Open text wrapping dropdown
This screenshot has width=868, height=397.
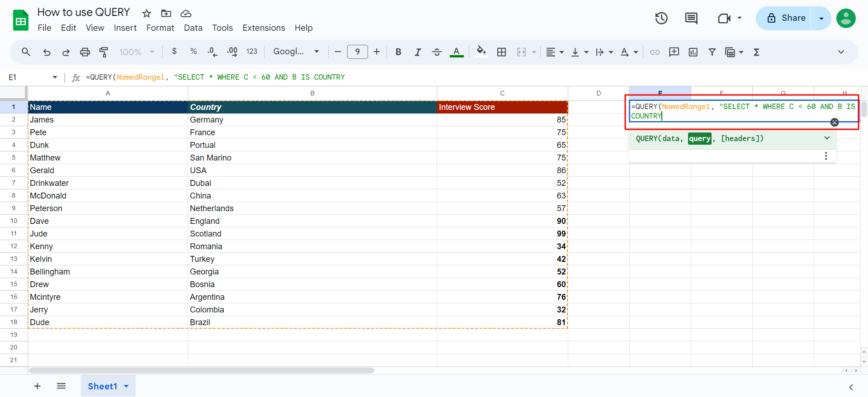(x=604, y=52)
